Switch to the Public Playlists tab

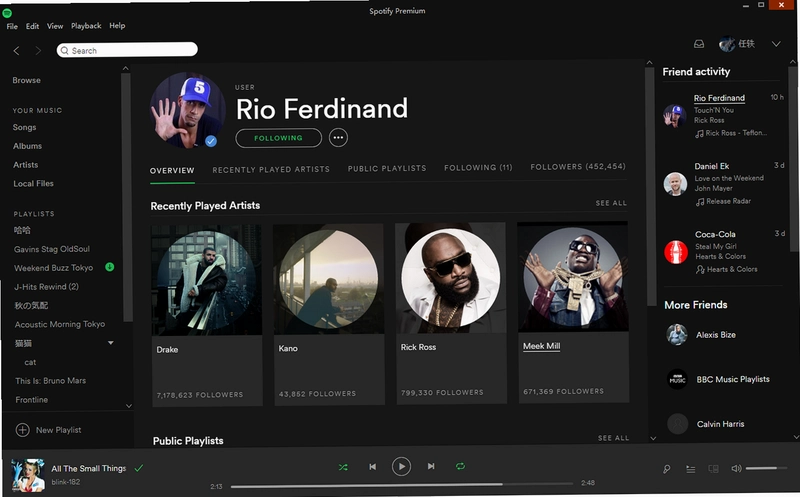[387, 168]
